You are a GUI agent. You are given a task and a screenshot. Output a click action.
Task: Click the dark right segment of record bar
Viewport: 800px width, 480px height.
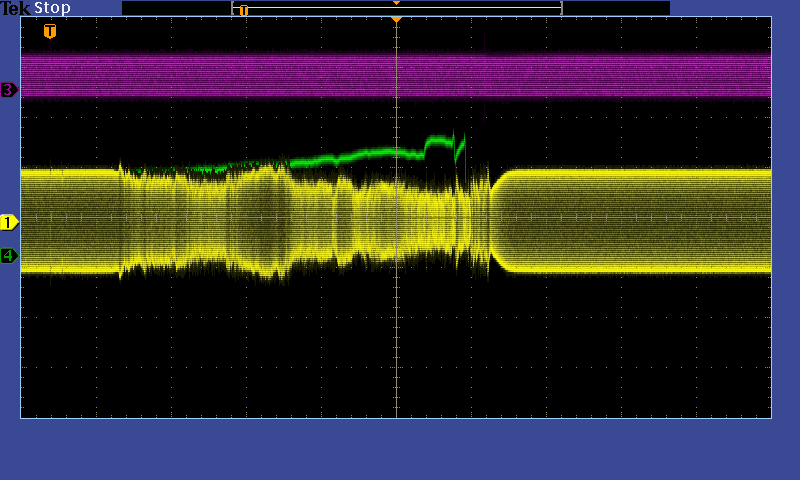[615, 8]
